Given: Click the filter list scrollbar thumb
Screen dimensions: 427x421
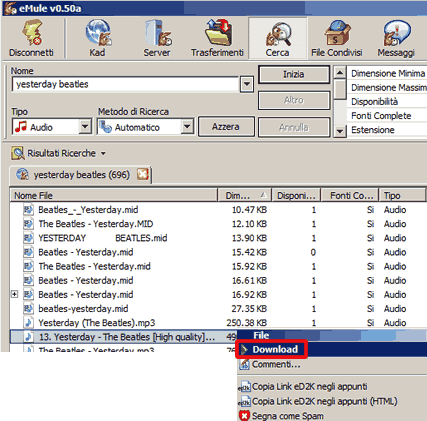Looking at the screenshot, I should [x=340, y=89].
